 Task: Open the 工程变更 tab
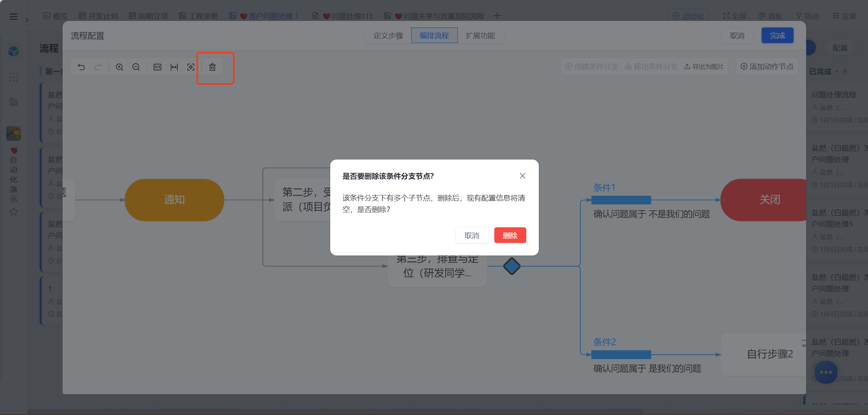[x=198, y=16]
